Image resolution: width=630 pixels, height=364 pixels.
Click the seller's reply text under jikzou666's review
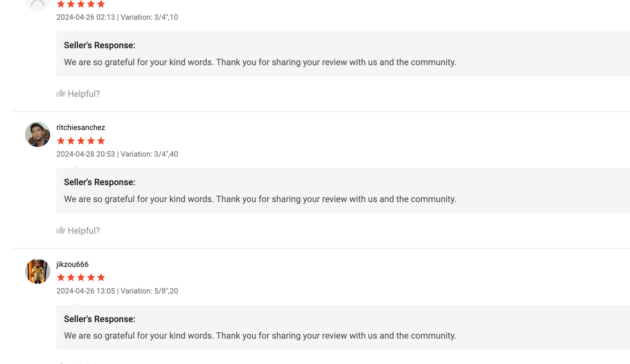[260, 336]
